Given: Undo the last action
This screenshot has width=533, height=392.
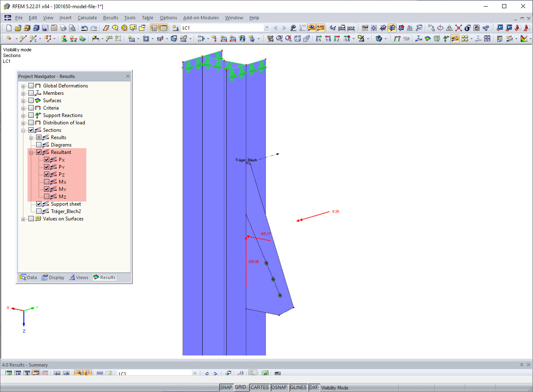Looking at the screenshot, I should point(84,28).
